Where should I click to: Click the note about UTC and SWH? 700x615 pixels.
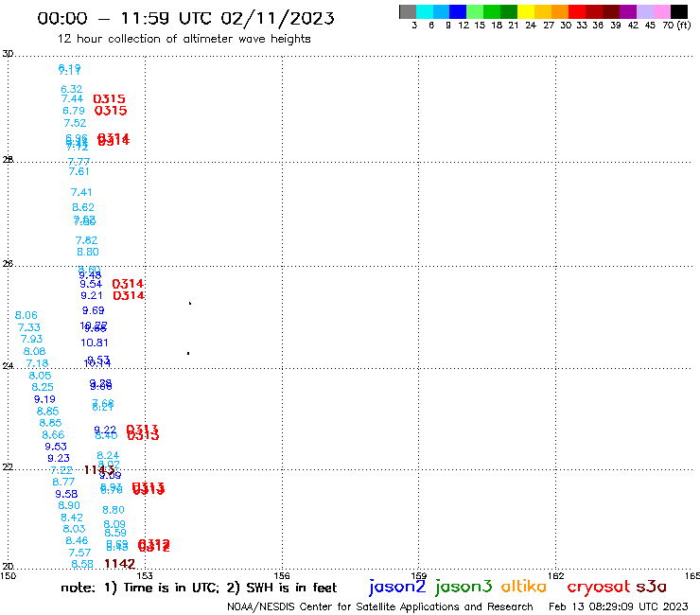[x=199, y=588]
